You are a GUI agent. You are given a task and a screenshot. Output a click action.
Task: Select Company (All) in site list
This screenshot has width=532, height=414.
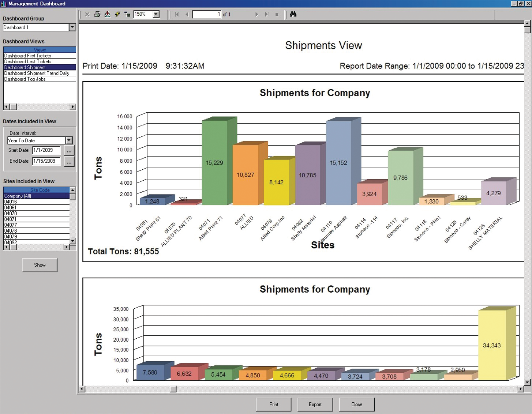37,196
